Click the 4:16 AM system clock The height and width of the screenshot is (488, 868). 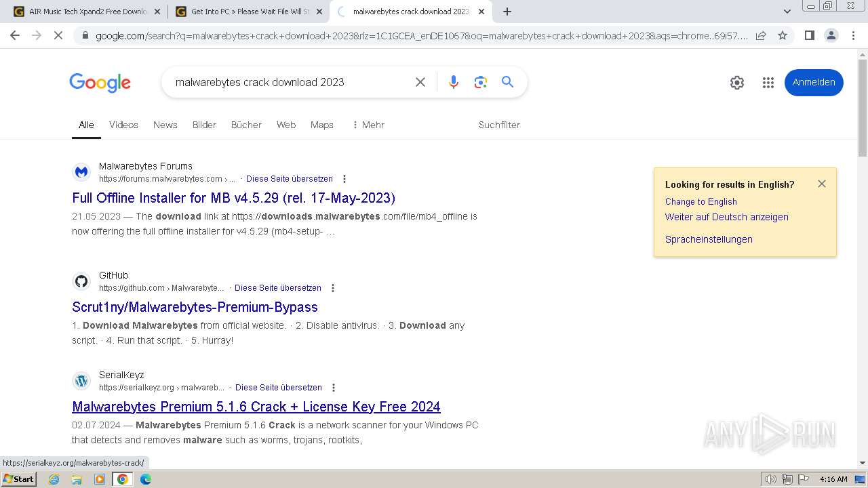[833, 479]
